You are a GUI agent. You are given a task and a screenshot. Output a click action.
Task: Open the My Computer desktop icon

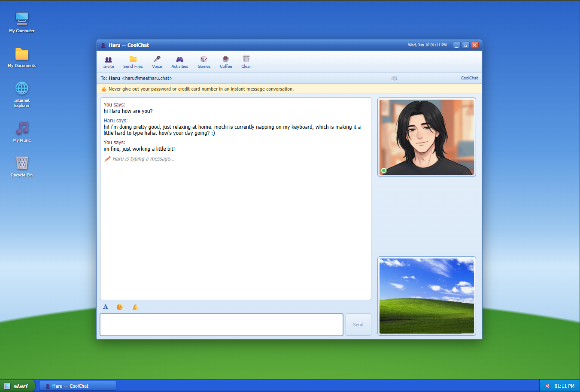click(x=22, y=22)
